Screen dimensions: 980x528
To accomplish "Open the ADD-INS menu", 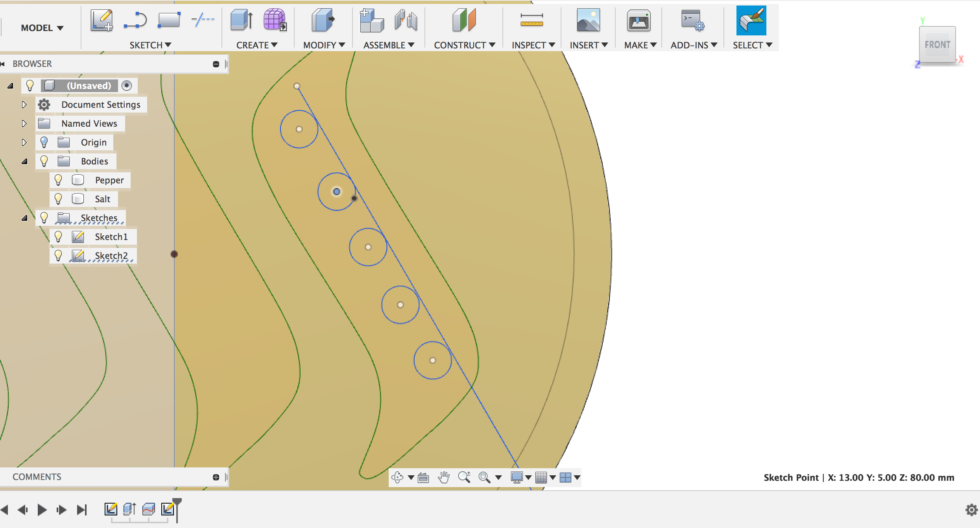I will [694, 45].
